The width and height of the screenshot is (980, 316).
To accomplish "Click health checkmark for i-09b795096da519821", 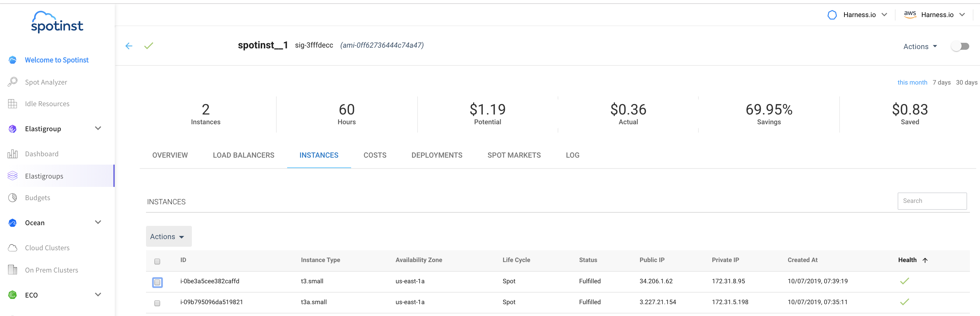I will pos(905,302).
